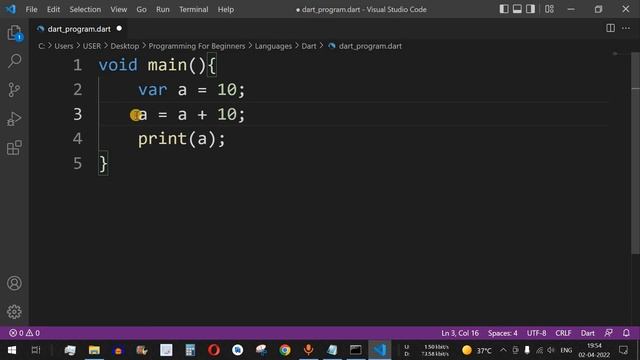
Task: Open the Extensions view
Action: tap(14, 147)
